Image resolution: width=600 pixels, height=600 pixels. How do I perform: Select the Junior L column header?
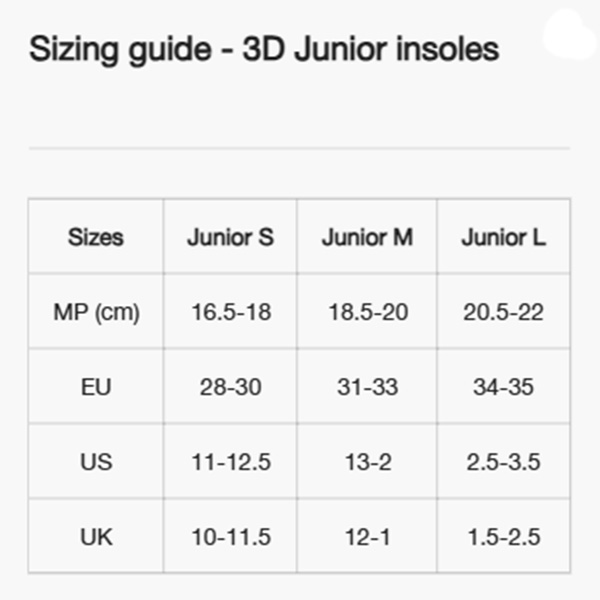(x=503, y=238)
